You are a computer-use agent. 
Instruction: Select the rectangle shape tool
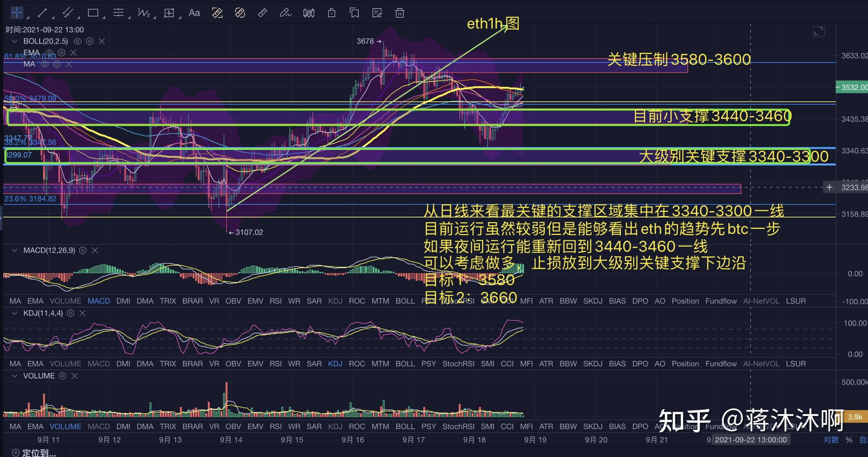click(93, 13)
